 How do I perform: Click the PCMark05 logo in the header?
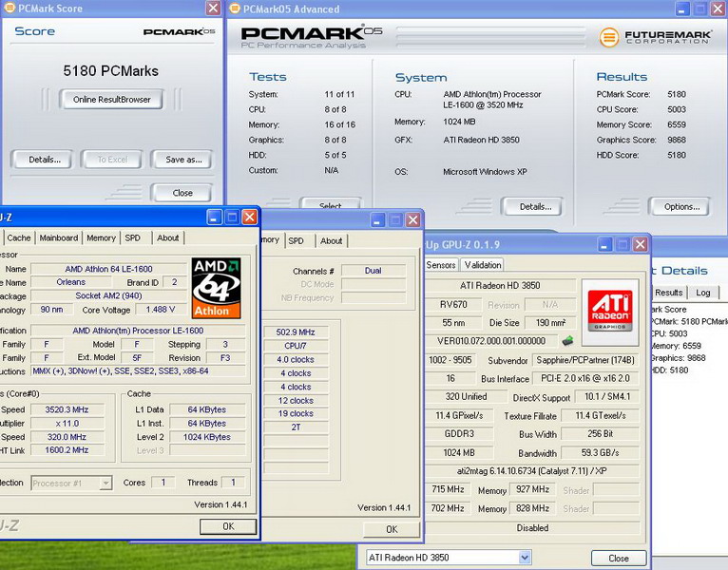pyautogui.click(x=311, y=36)
